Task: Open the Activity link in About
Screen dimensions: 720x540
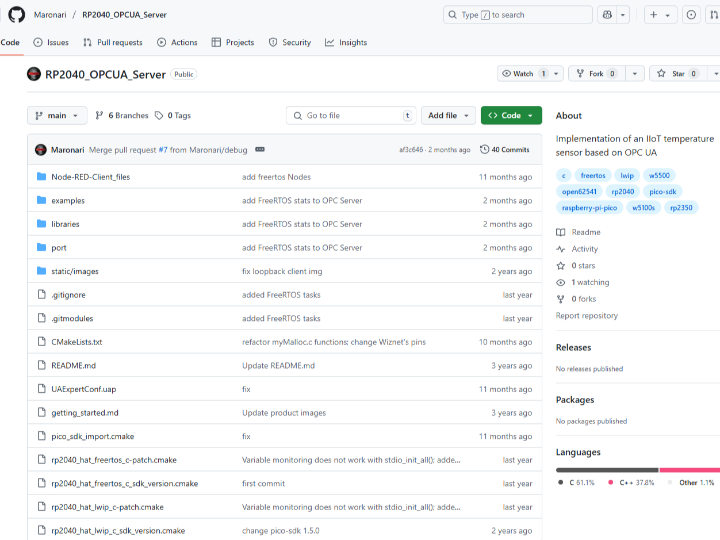Action: tap(577, 249)
